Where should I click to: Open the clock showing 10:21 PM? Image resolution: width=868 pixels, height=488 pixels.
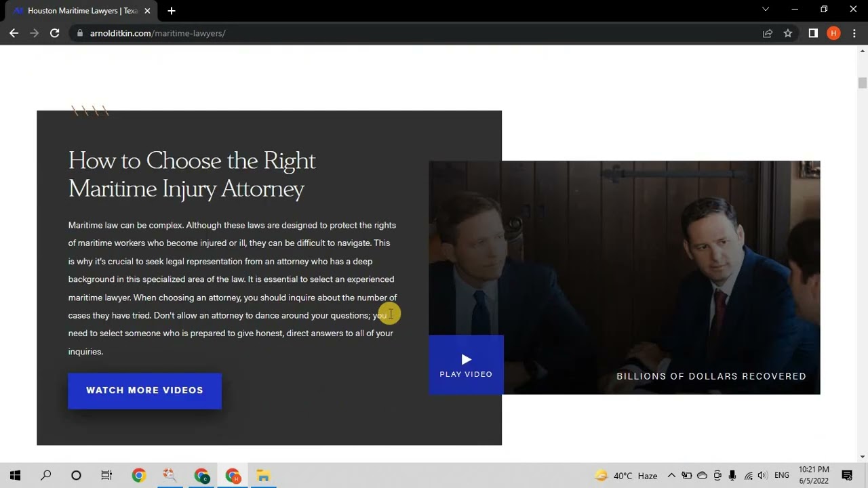[x=814, y=475]
